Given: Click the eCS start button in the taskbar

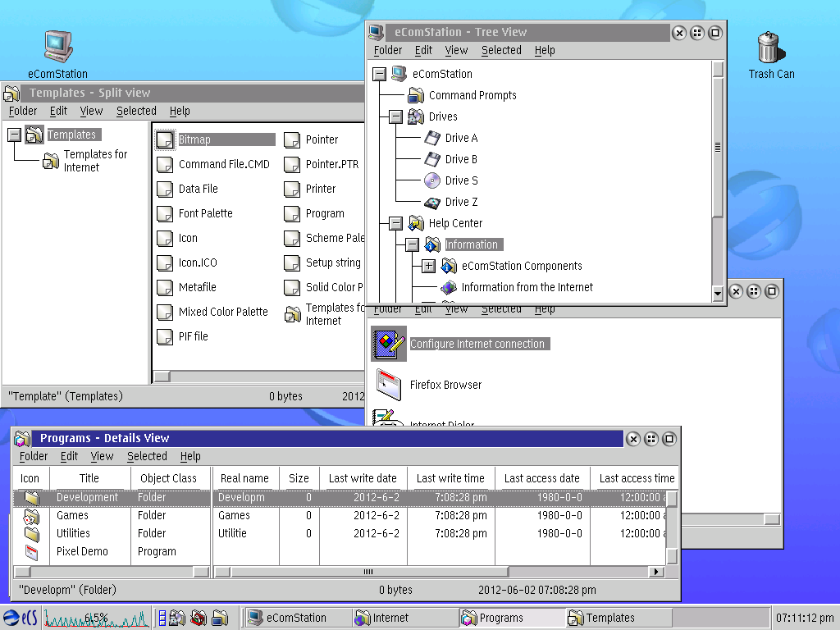Looking at the screenshot, I should coord(20,618).
